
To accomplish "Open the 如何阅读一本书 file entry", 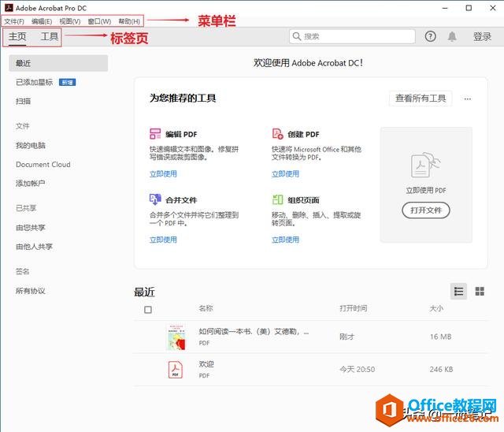I will [254, 331].
